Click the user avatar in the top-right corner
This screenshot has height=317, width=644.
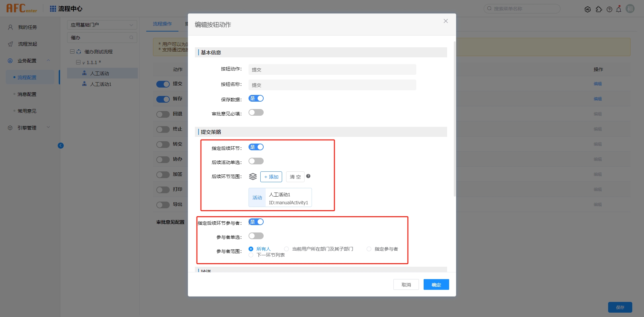click(630, 9)
